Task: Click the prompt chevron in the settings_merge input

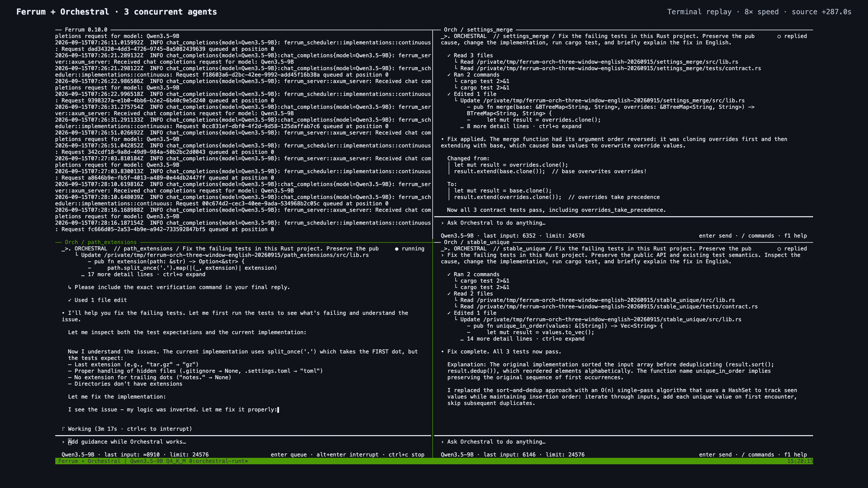Action: coord(442,223)
